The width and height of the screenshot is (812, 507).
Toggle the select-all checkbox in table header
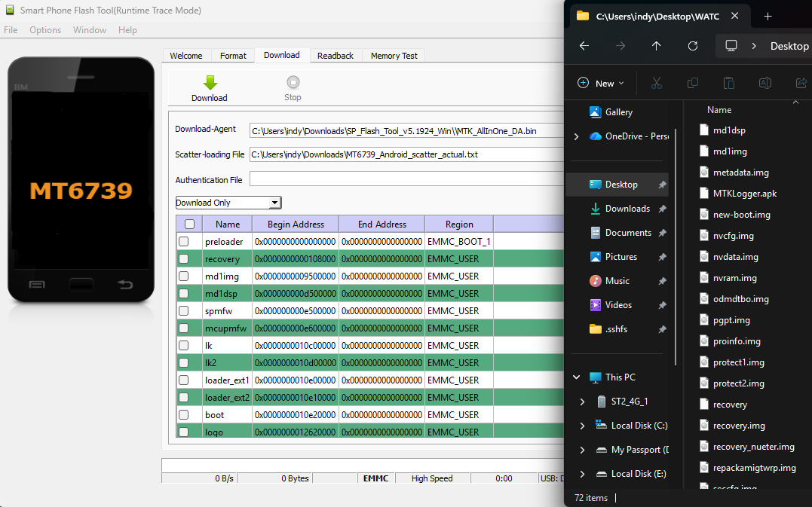pos(189,224)
